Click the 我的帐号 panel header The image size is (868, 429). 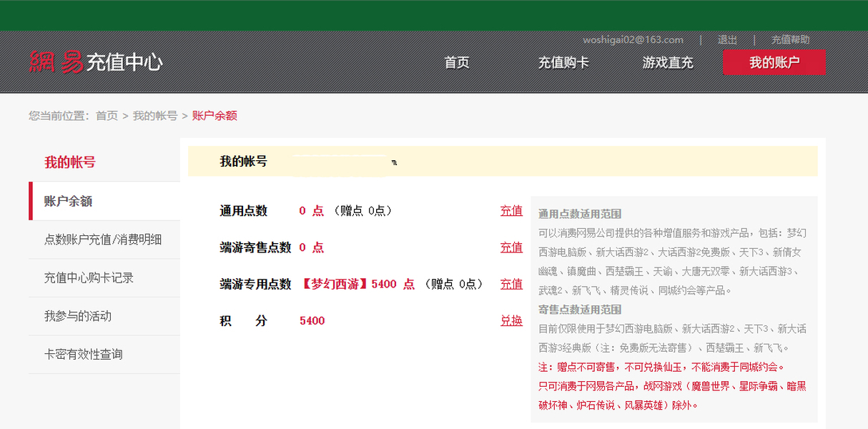503,162
